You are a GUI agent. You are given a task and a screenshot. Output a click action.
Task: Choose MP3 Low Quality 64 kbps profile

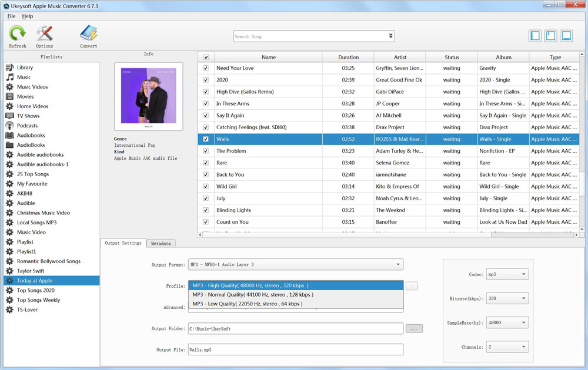(296, 304)
